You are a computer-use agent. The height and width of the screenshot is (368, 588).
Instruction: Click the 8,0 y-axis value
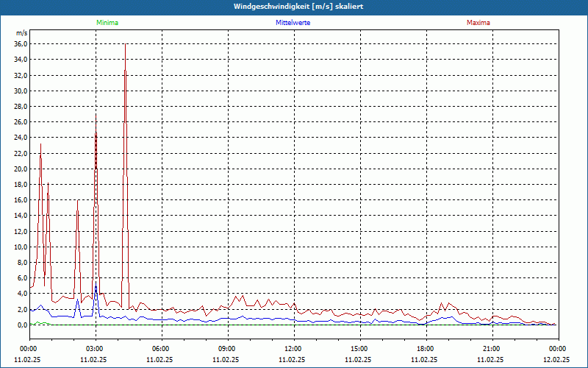pos(23,263)
